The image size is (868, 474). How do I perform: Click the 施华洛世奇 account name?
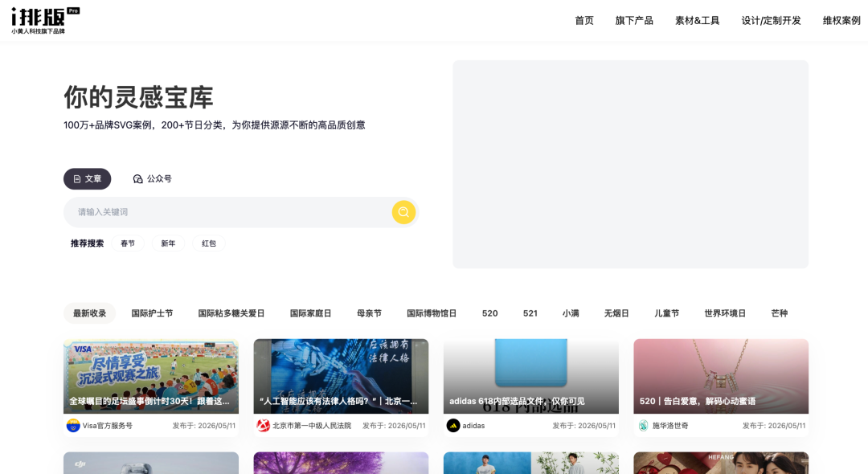[670, 426]
